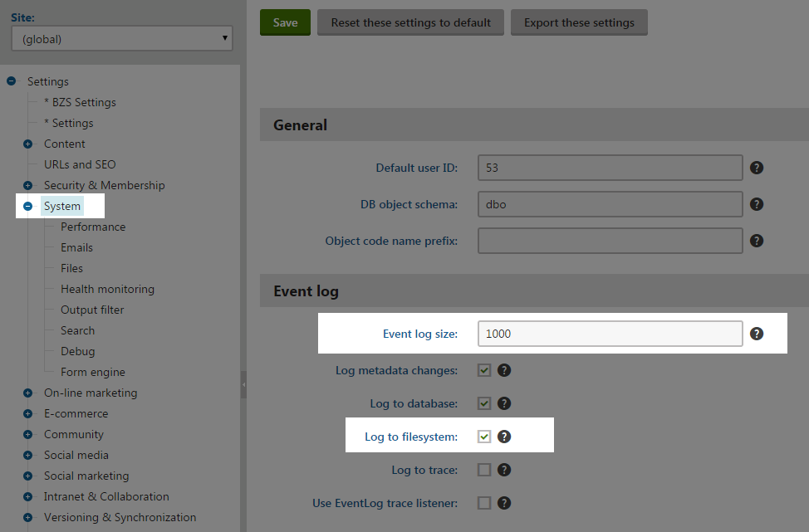Expand Versioning & Synchronization node
This screenshot has width=809, height=532.
click(x=28, y=517)
